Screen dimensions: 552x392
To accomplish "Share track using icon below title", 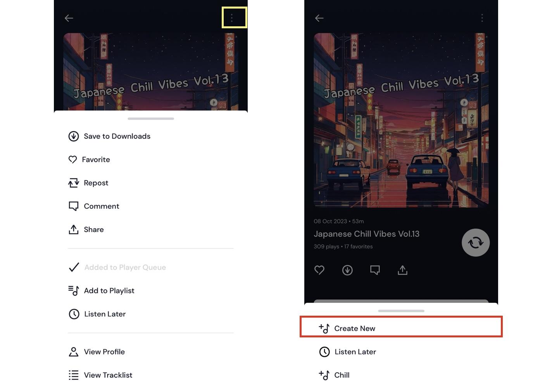I will pyautogui.click(x=402, y=270).
